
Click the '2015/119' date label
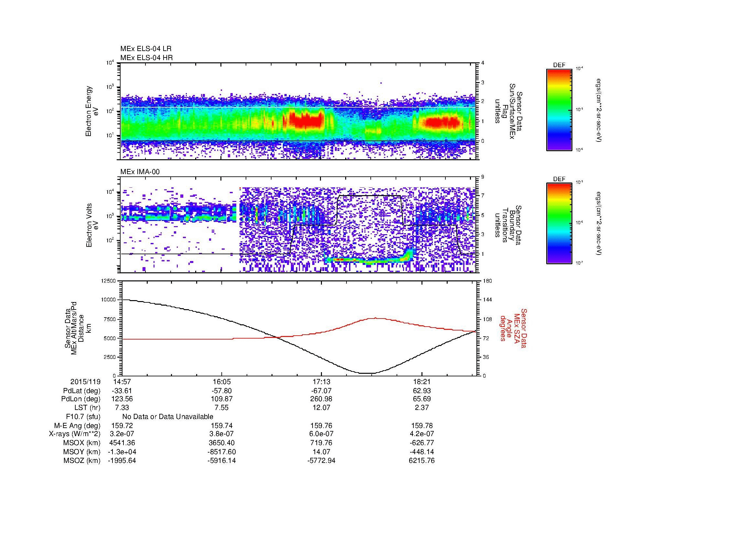coord(85,382)
